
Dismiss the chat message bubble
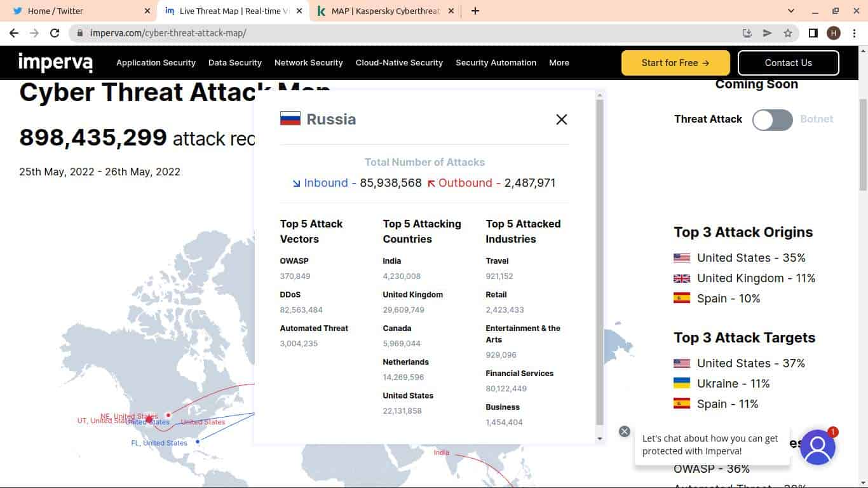pyautogui.click(x=624, y=431)
